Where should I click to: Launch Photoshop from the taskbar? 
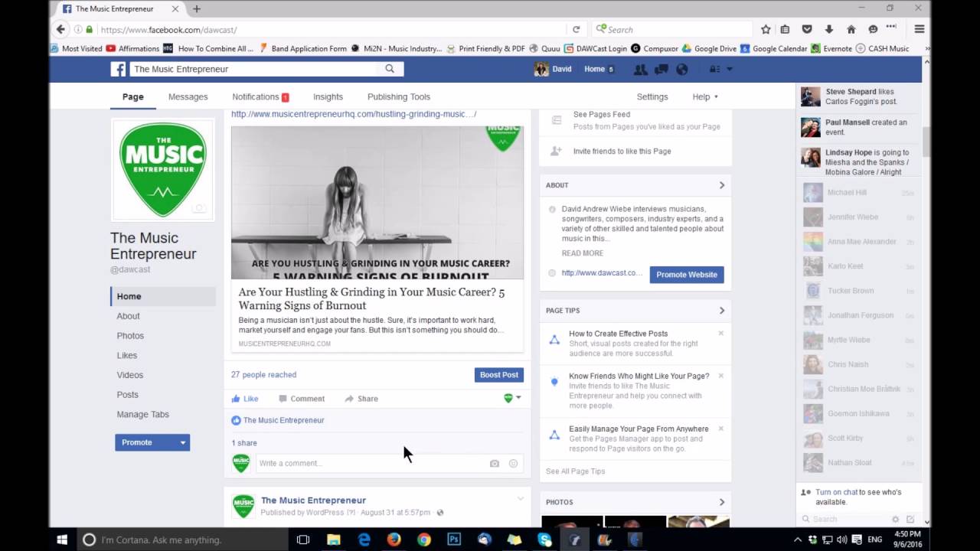pos(454,540)
